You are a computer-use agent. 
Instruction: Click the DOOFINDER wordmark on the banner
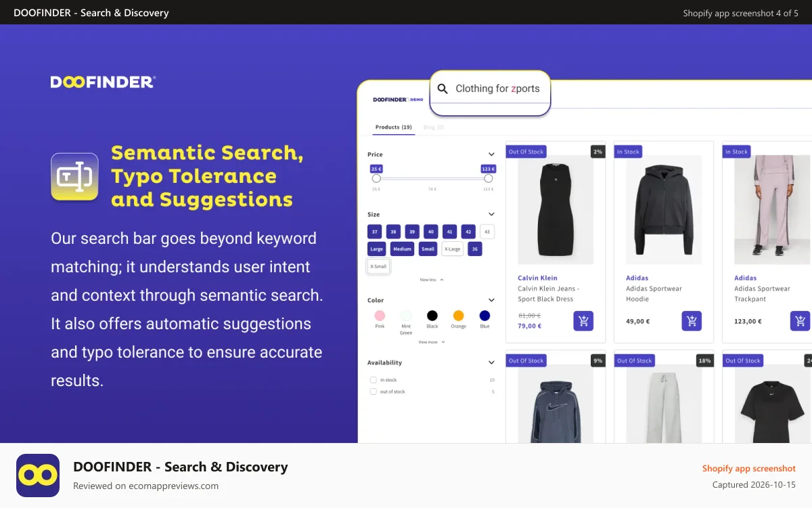coord(103,82)
